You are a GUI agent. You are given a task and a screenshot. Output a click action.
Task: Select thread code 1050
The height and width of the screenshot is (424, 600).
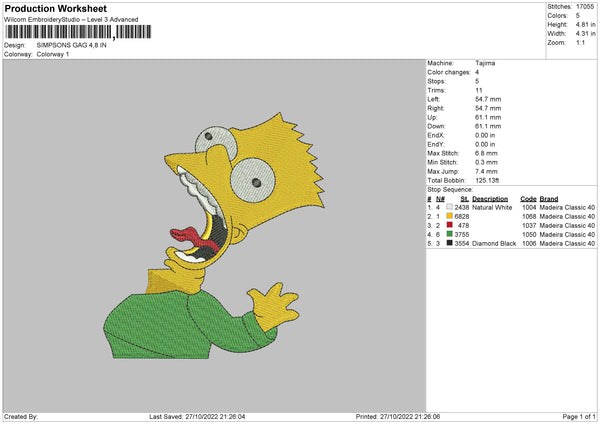tap(529, 235)
